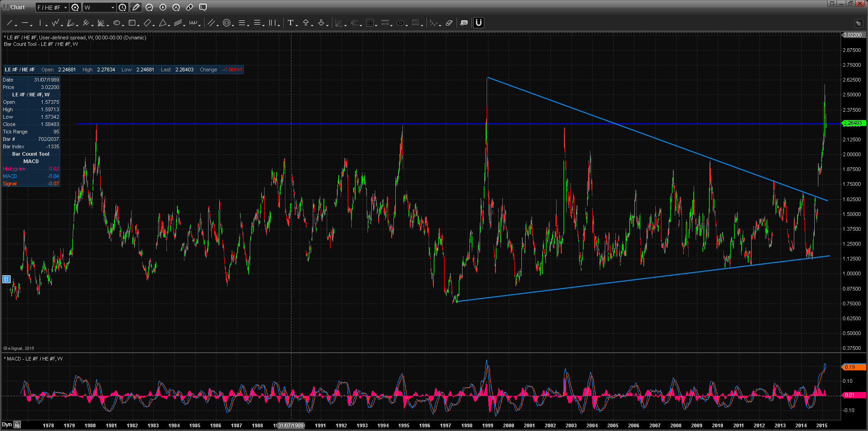Open the time template clock dropdown
868x431 pixels.
(x=122, y=7)
